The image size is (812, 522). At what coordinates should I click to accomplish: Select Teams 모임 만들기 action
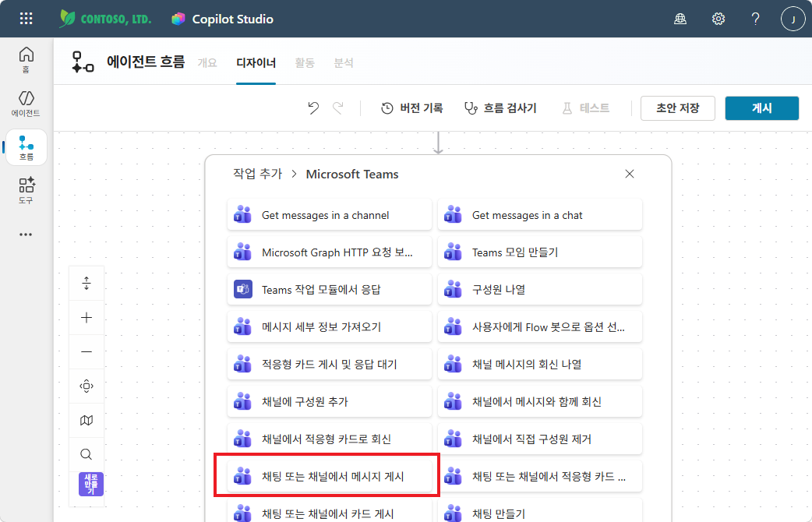[x=539, y=252]
